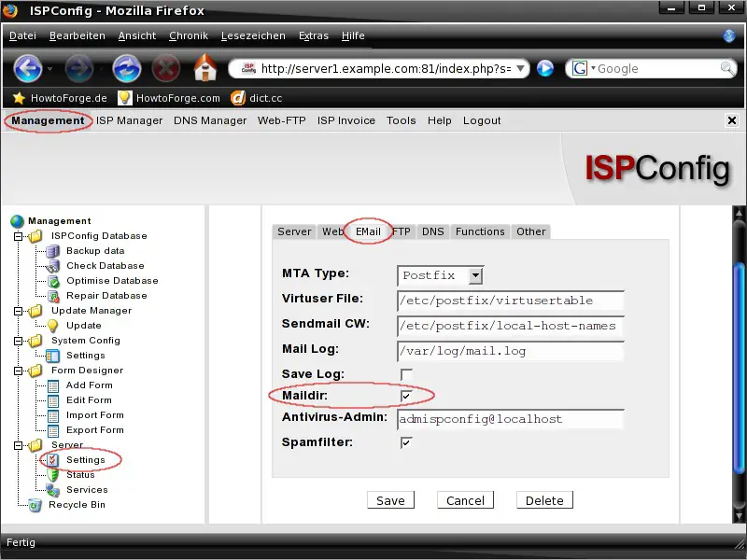Viewport: 747px width, 560px height.
Task: Switch to the Other tab
Action: click(530, 231)
